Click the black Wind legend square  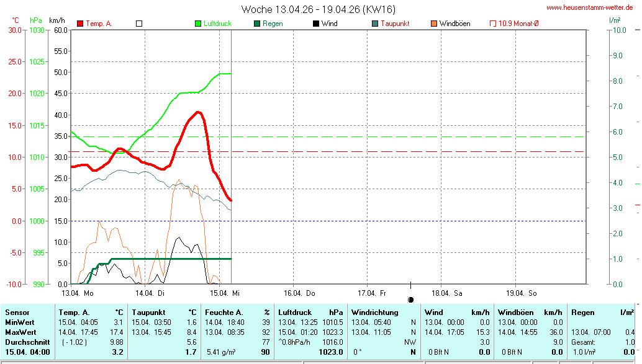point(316,24)
